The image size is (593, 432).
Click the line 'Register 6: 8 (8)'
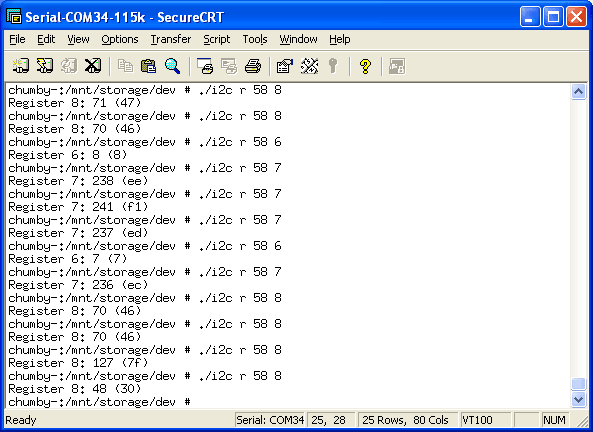[68, 155]
